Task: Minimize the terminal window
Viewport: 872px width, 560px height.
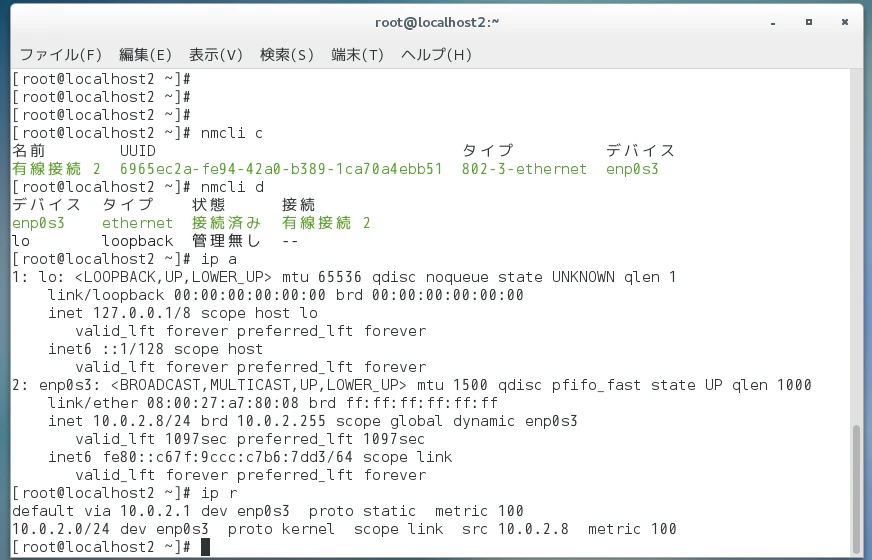Action: tap(773, 22)
